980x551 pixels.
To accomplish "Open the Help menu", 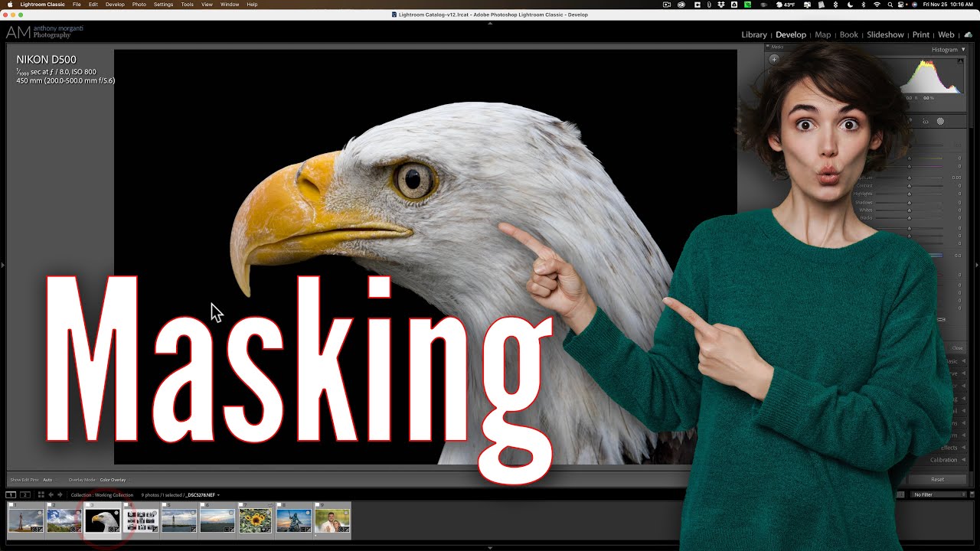I will pos(252,5).
